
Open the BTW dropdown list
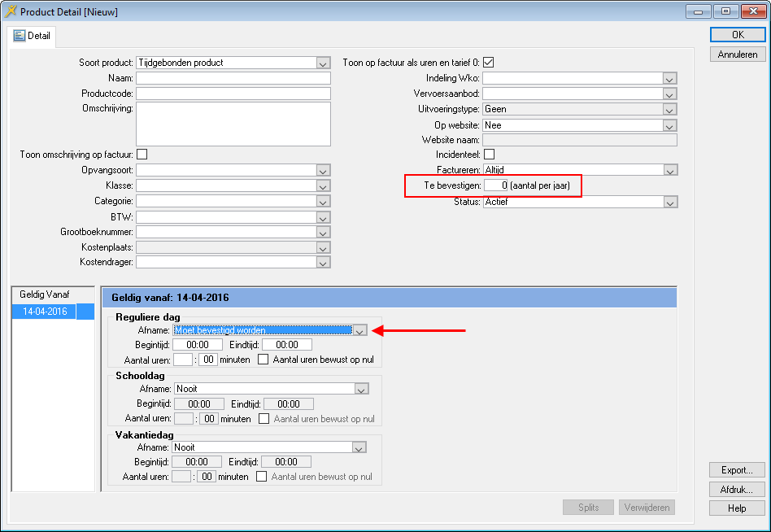(323, 217)
